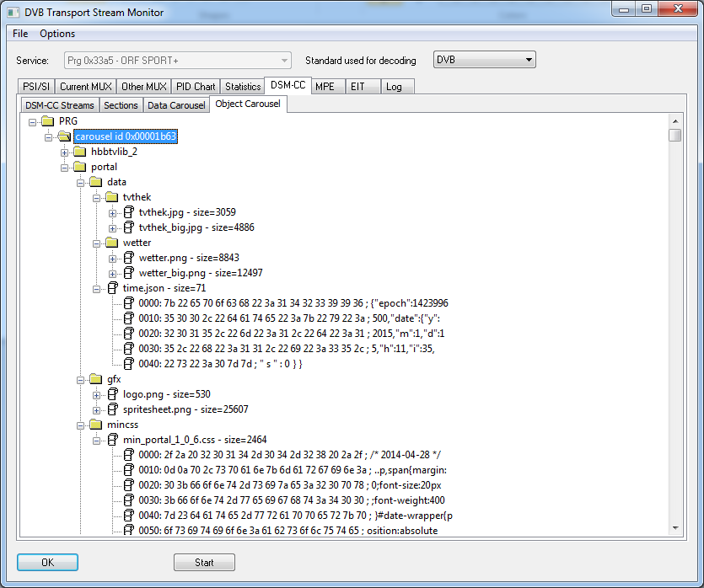Click the tree scrollbar down arrow
The image size is (704, 588).
pyautogui.click(x=675, y=528)
